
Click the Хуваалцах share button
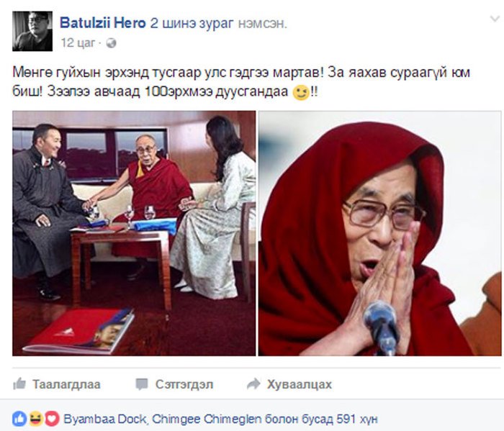(289, 384)
